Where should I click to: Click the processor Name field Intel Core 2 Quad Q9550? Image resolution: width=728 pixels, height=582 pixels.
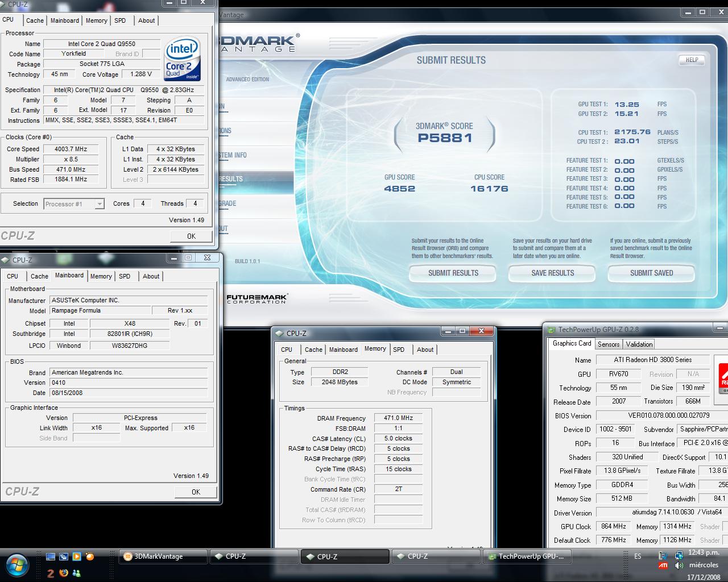[x=102, y=44]
